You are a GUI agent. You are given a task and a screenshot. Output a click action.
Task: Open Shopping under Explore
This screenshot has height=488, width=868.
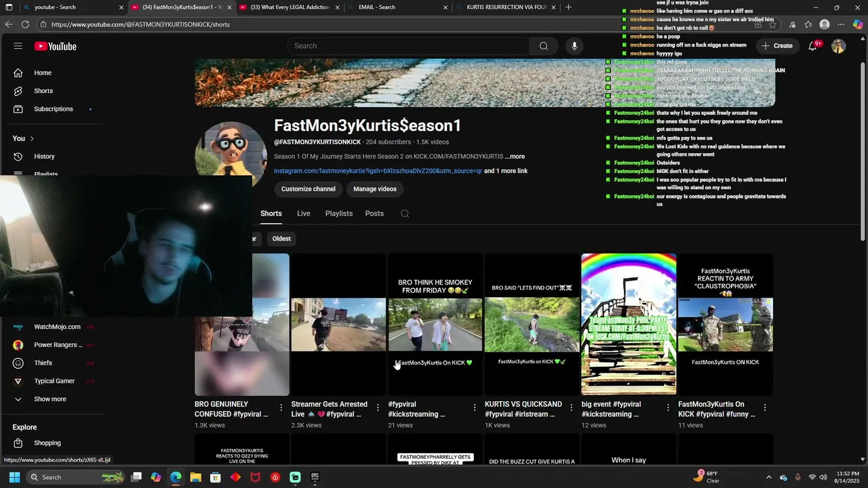(x=47, y=443)
